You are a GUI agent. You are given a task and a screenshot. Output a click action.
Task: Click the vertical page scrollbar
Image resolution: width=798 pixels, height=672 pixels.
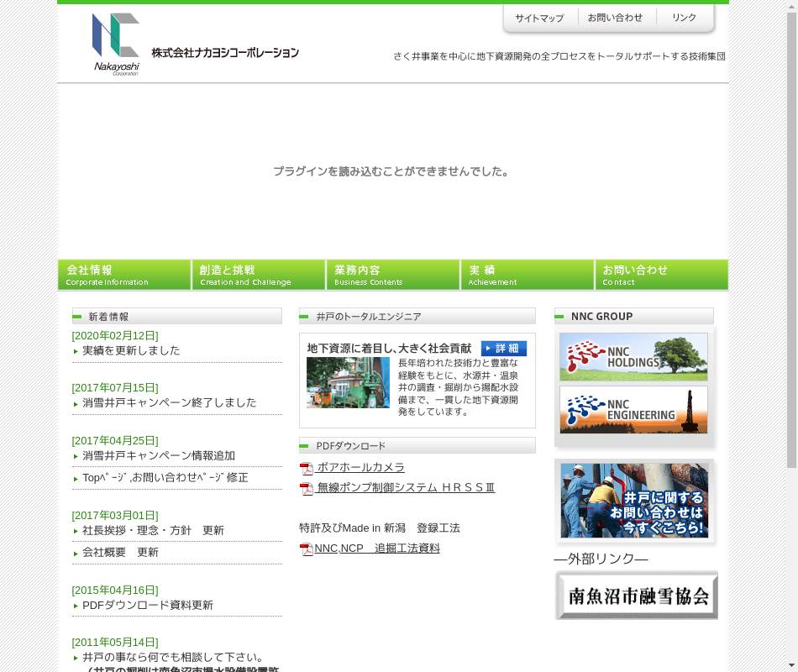[x=790, y=252]
